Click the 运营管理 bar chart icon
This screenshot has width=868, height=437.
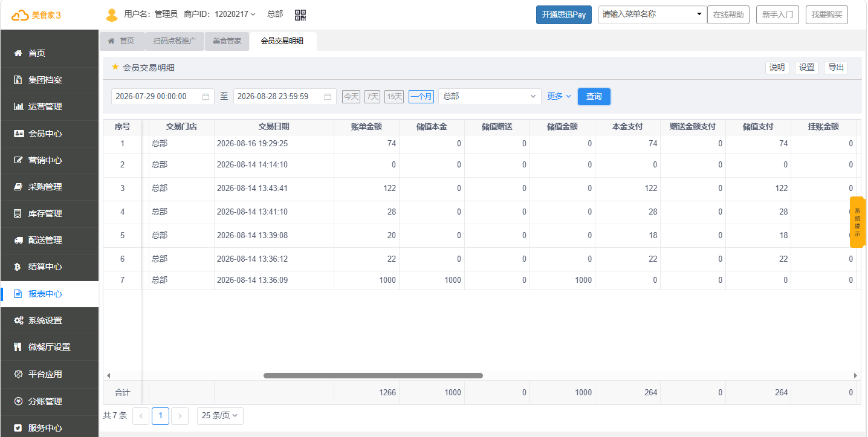tap(18, 106)
